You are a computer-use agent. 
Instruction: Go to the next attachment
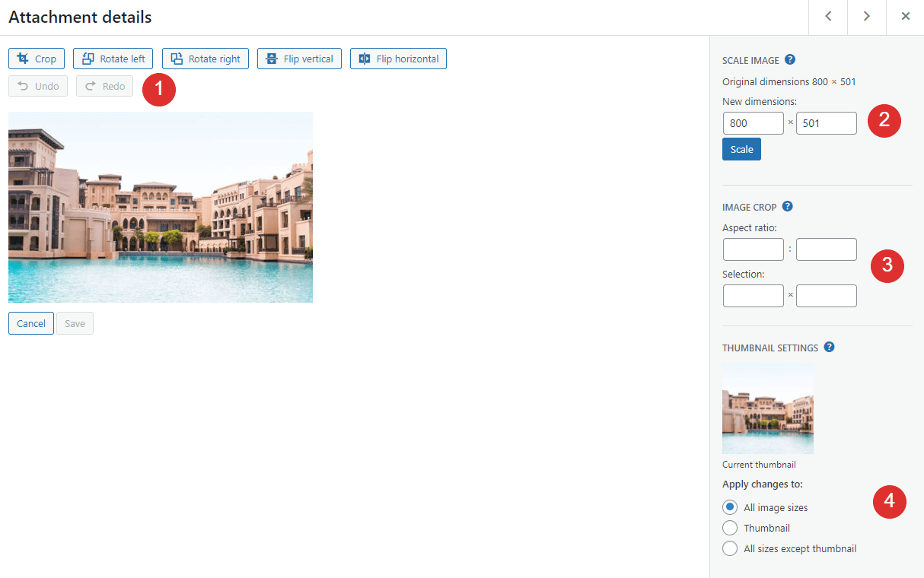click(x=866, y=17)
